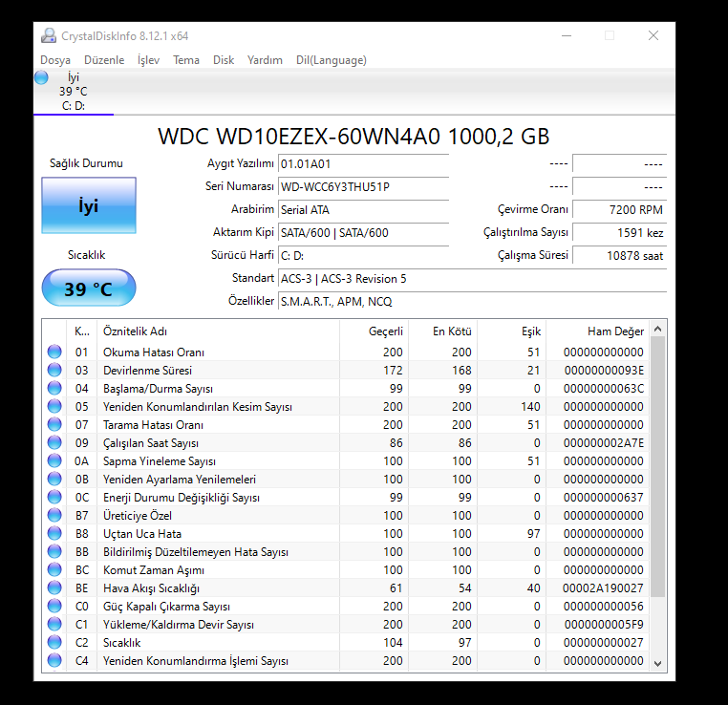Image resolution: width=728 pixels, height=705 pixels.
Task: Click the scroll up arrow of attribute list
Action: pyautogui.click(x=657, y=329)
